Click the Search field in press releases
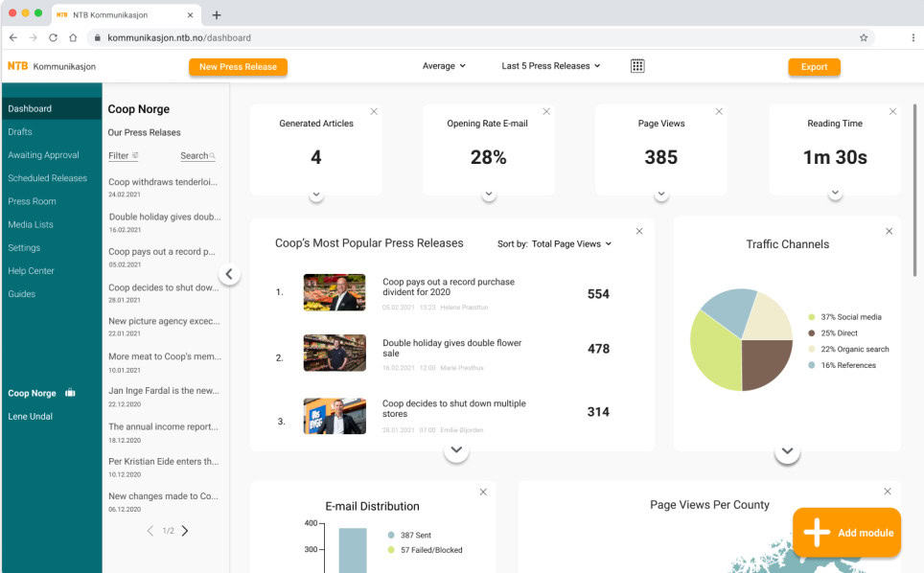Image resolution: width=924 pixels, height=573 pixels. click(x=197, y=155)
